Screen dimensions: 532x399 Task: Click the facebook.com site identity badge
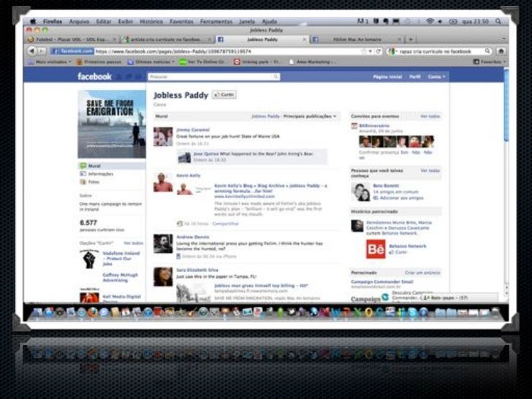(72, 51)
